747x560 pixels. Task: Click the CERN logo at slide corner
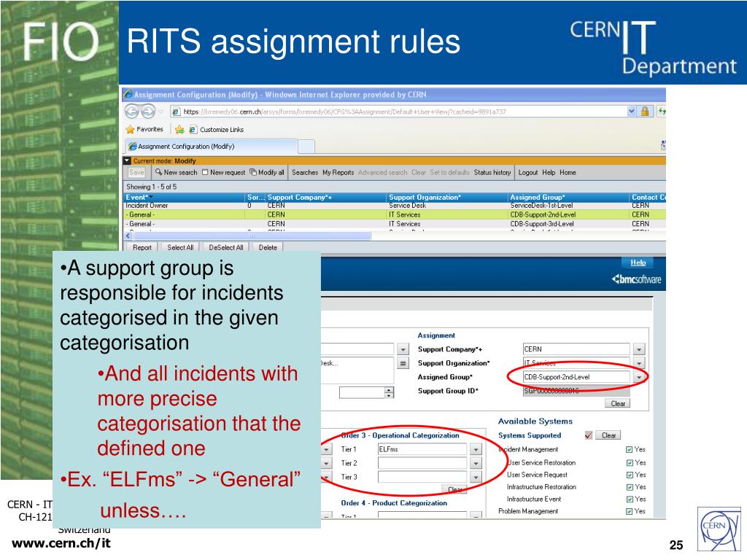click(x=719, y=529)
